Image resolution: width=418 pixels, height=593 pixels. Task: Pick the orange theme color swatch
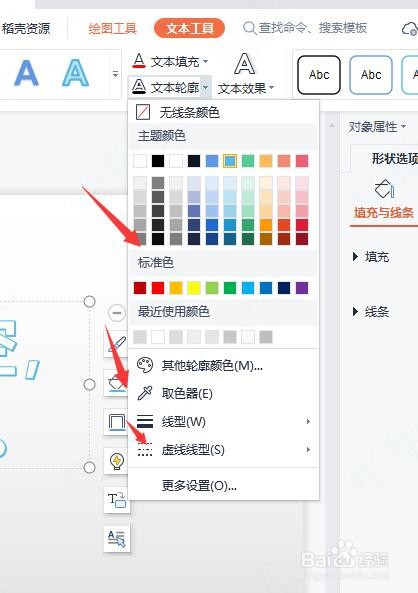(266, 161)
